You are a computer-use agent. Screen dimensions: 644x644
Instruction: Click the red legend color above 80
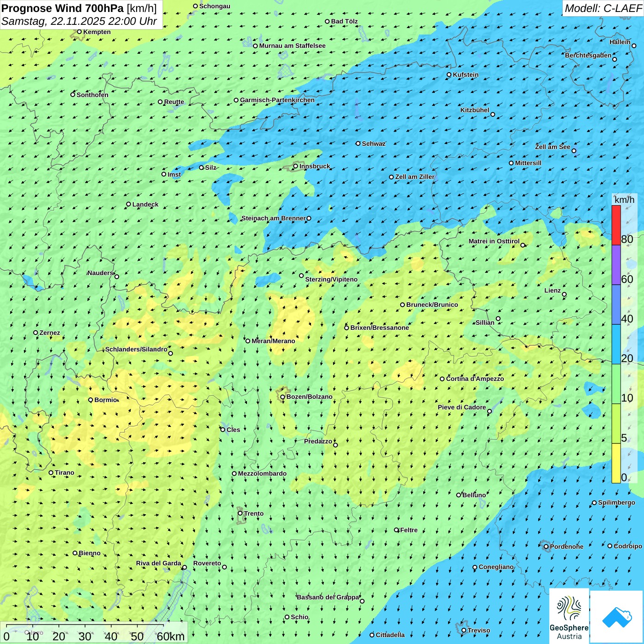(x=616, y=225)
